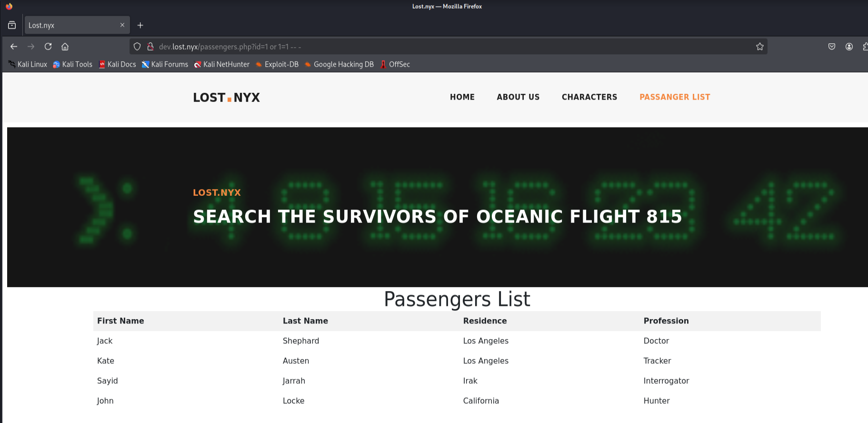Open the Exploit-DB bookmark

pos(277,64)
